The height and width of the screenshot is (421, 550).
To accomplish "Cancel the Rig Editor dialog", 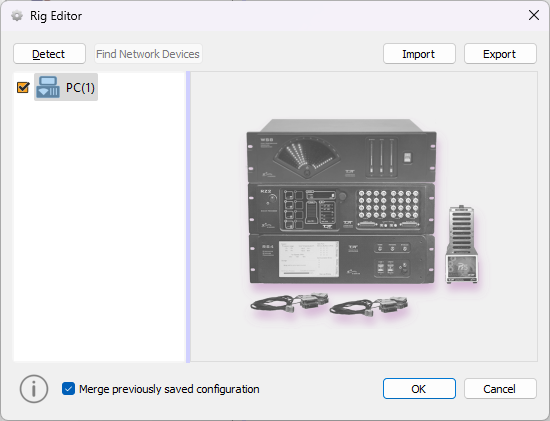I will click(500, 388).
